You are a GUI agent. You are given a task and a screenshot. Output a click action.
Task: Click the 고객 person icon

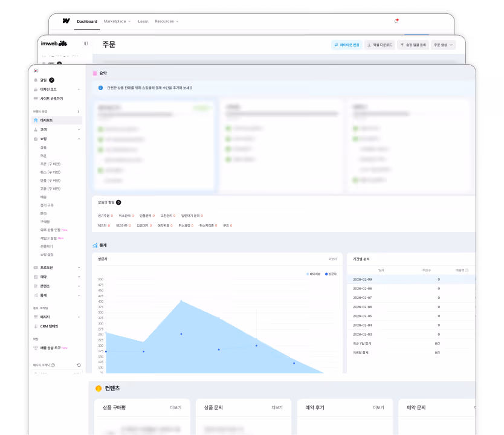(x=36, y=129)
